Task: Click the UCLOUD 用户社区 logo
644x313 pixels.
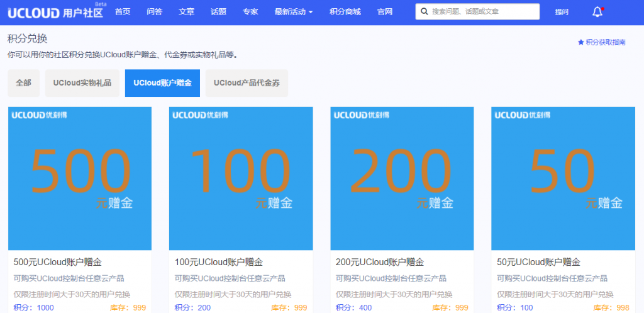Action: click(55, 13)
